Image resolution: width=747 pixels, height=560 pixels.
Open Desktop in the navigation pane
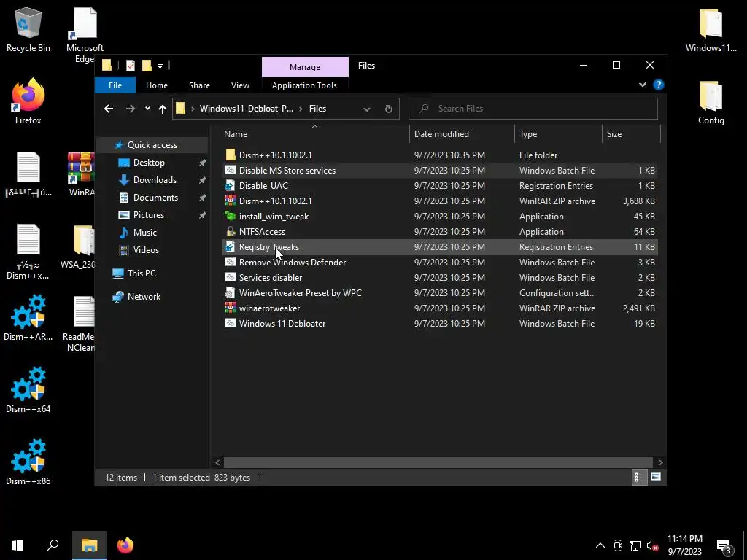click(149, 163)
